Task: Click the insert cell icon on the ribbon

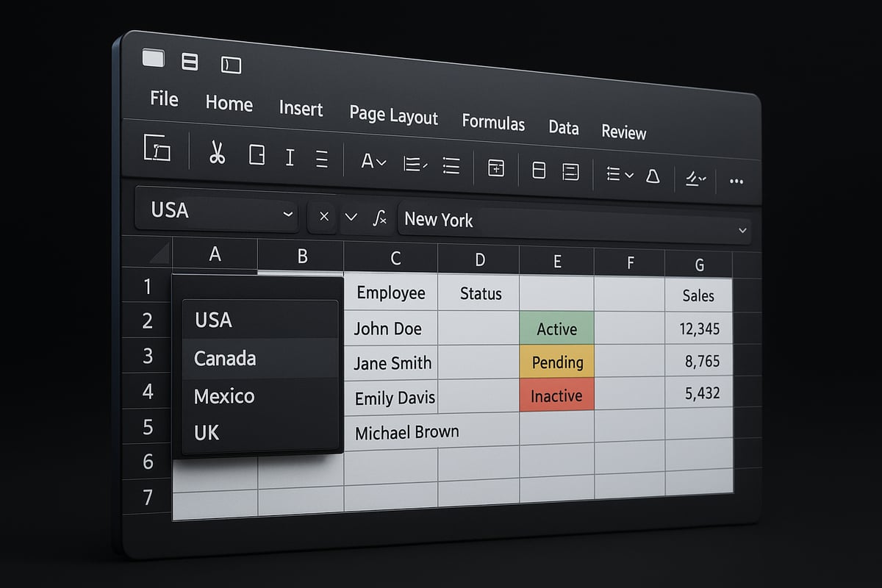Action: coord(497,169)
